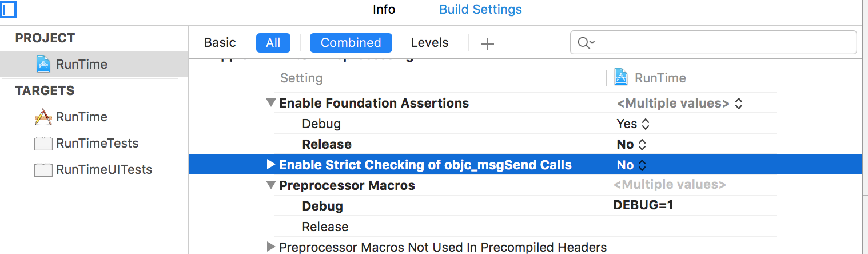The height and width of the screenshot is (254, 868).
Task: Toggle the sidebar panel icon at top left
Action: [x=8, y=10]
